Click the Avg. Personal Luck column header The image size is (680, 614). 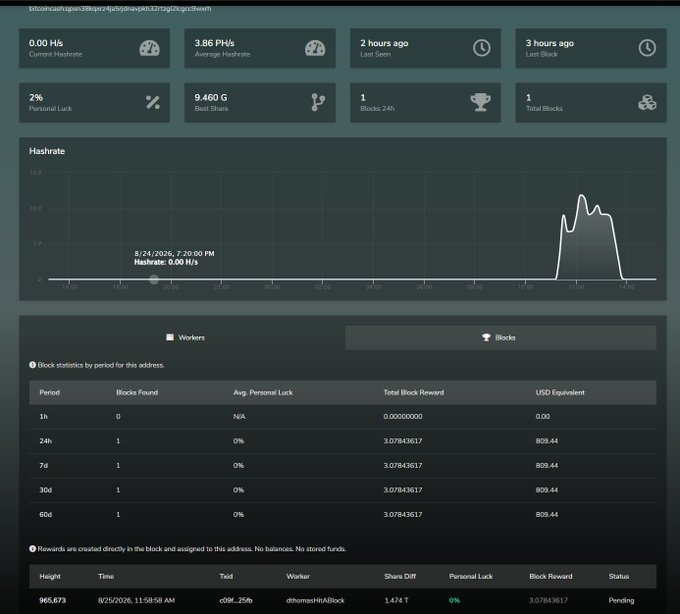pyautogui.click(x=263, y=392)
